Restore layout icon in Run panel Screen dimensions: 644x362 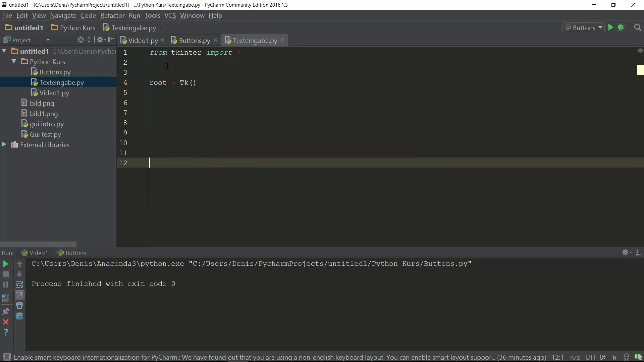pyautogui.click(x=6, y=298)
